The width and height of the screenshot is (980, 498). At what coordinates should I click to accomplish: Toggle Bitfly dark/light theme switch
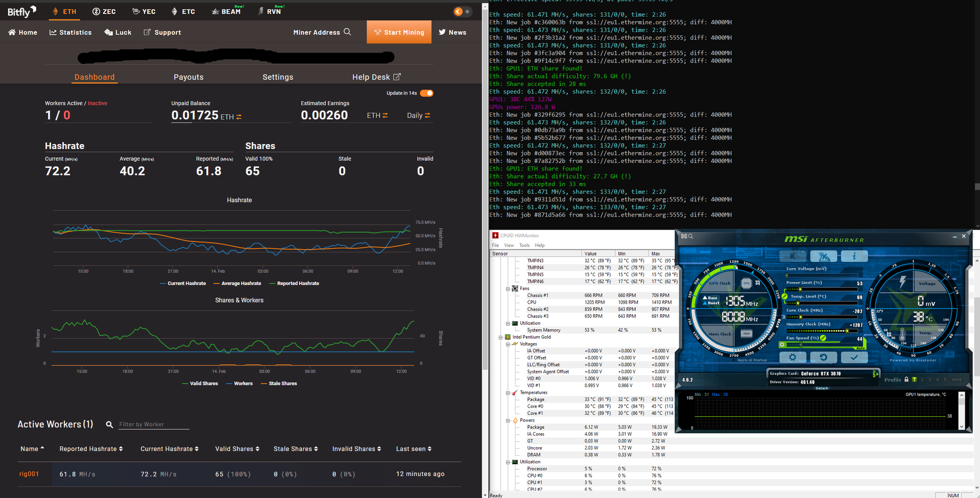(462, 12)
